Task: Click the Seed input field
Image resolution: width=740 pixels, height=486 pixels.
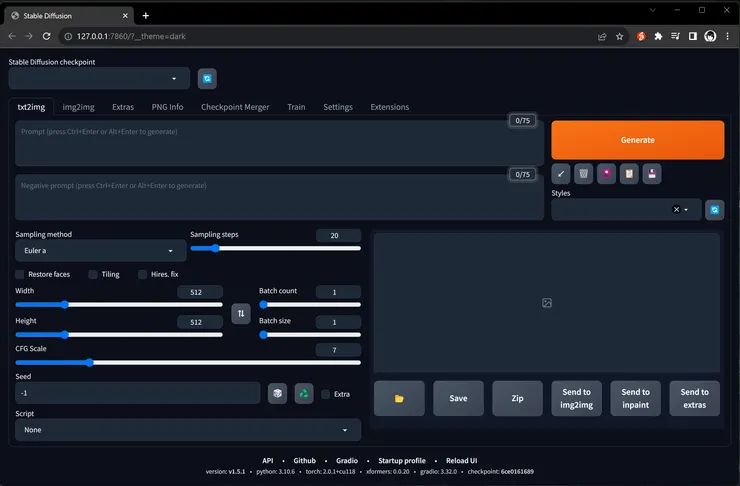Action: click(138, 393)
